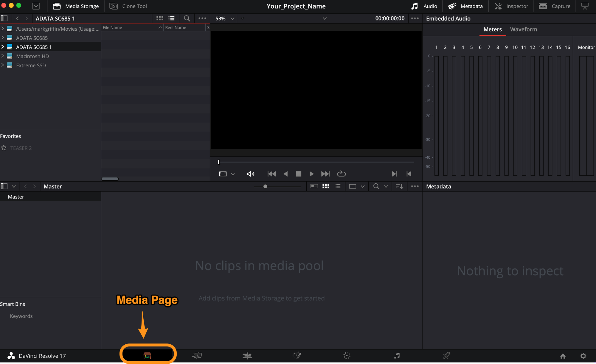
Task: Expand the Macintosh HD tree item
Action: tap(3, 56)
